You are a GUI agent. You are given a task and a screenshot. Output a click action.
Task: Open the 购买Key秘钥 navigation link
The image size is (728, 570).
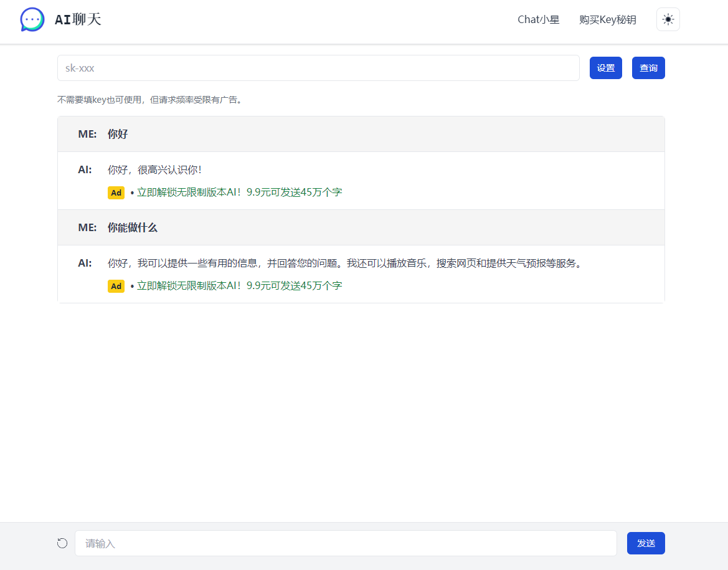click(x=607, y=20)
